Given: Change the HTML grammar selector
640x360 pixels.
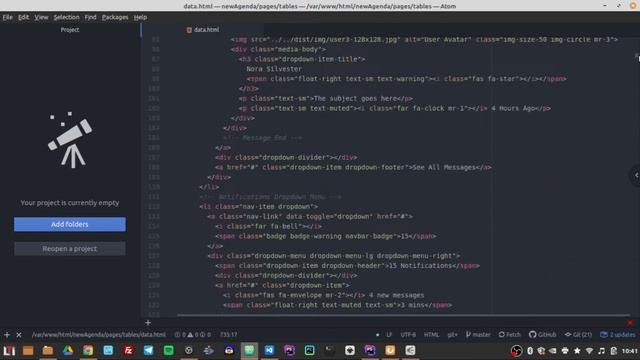Looking at the screenshot, I should (431, 335).
